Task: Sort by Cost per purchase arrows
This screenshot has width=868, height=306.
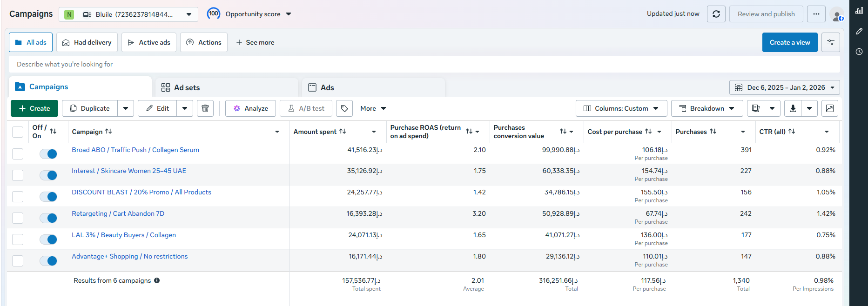Action: pyautogui.click(x=648, y=132)
